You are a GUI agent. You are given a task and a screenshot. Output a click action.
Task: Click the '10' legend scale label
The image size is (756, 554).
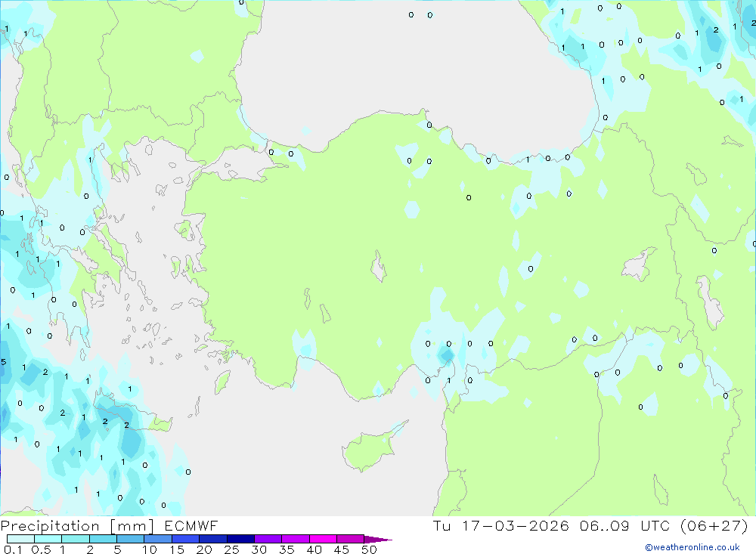150,549
